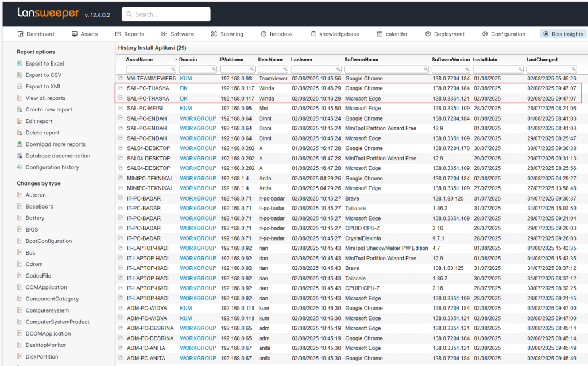Click the row icon for VM-TEAMVIEWER6
588x366 pixels.
(x=121, y=78)
